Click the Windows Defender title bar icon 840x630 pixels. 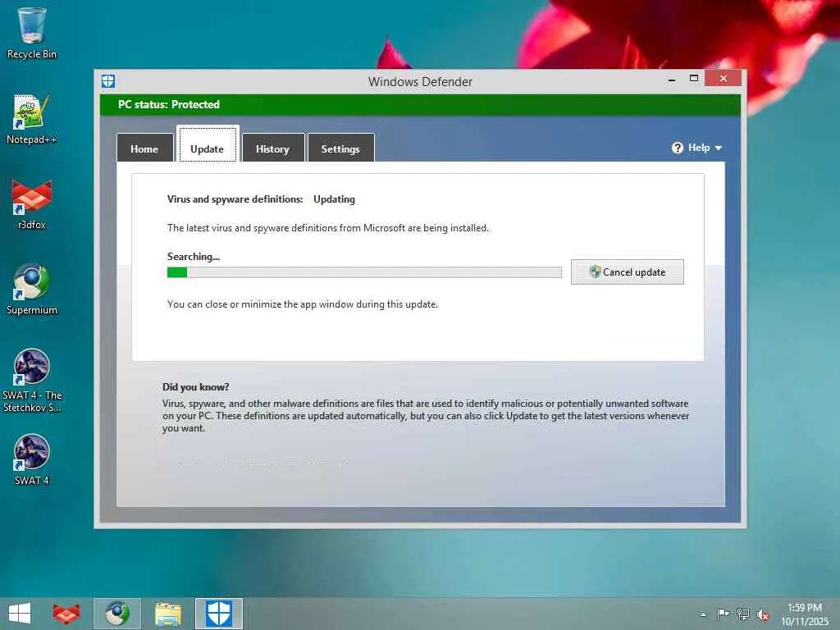[x=108, y=81]
